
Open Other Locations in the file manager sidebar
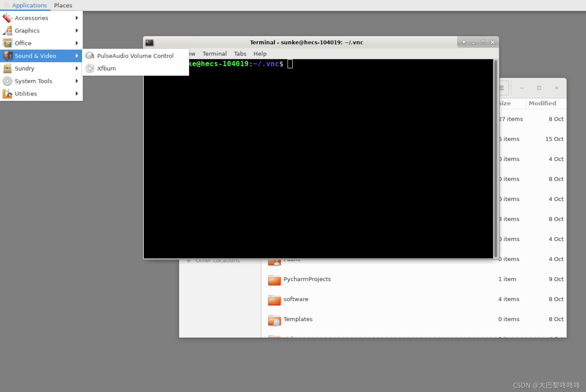218,261
